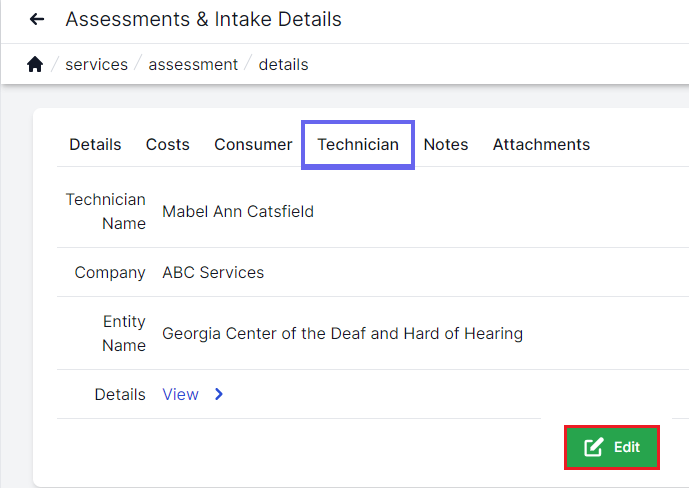Click the green Edit button
The height and width of the screenshot is (488, 689).
612,447
